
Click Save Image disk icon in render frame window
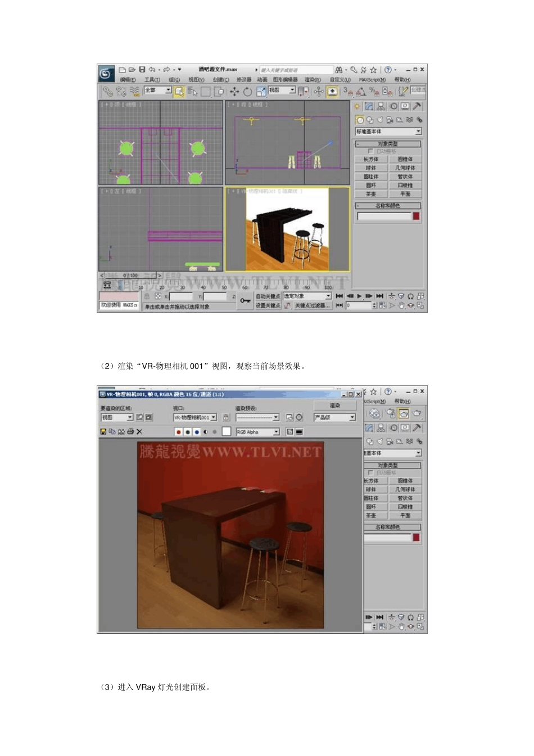coord(103,431)
